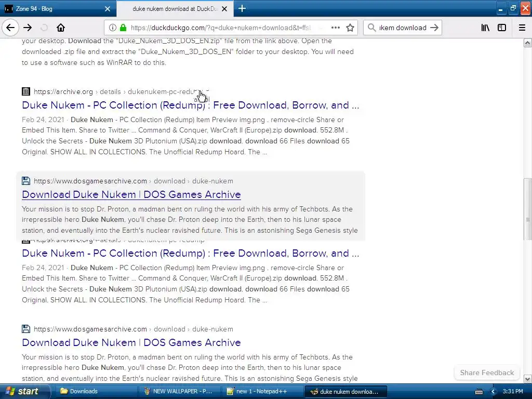Close the Zone 94 - Blog tab
This screenshot has width=532, height=399.
[108, 9]
